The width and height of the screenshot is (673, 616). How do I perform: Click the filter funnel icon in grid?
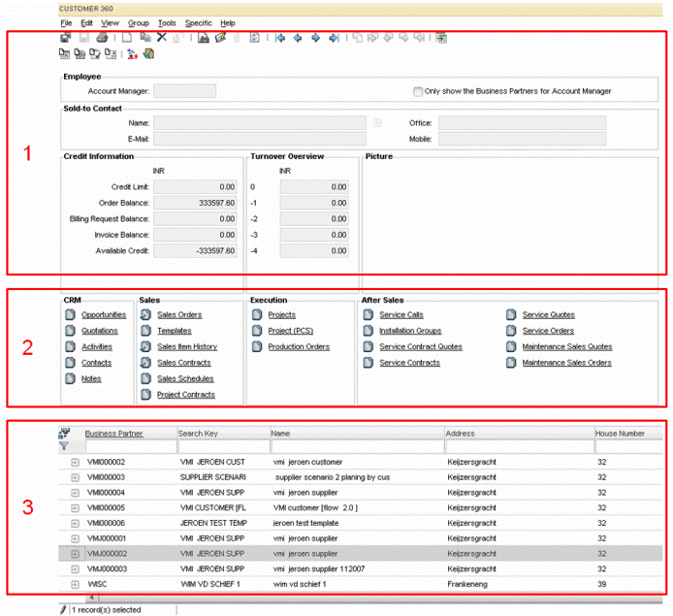point(65,447)
